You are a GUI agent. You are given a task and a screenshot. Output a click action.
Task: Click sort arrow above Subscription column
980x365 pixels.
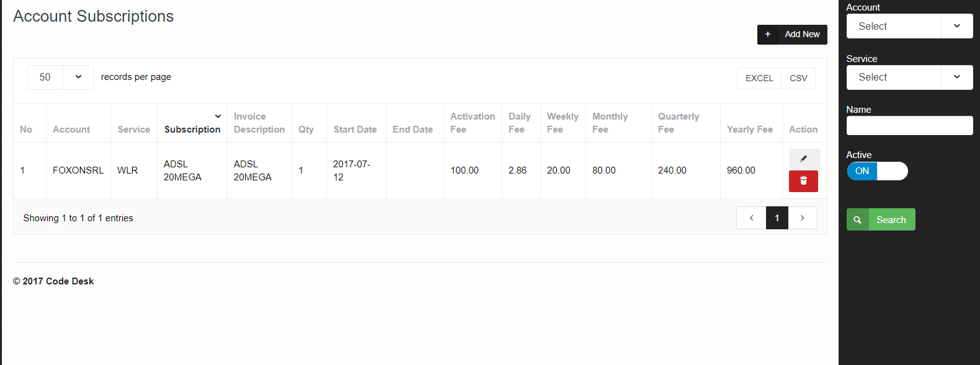pyautogui.click(x=218, y=117)
